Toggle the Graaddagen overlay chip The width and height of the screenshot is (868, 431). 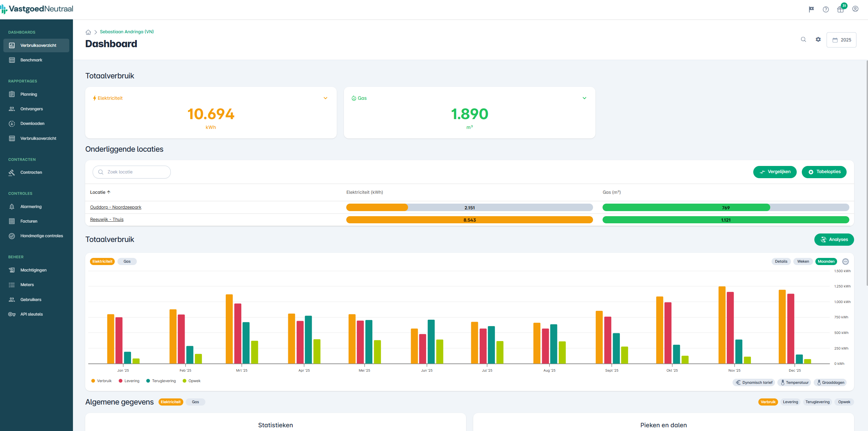coord(830,382)
